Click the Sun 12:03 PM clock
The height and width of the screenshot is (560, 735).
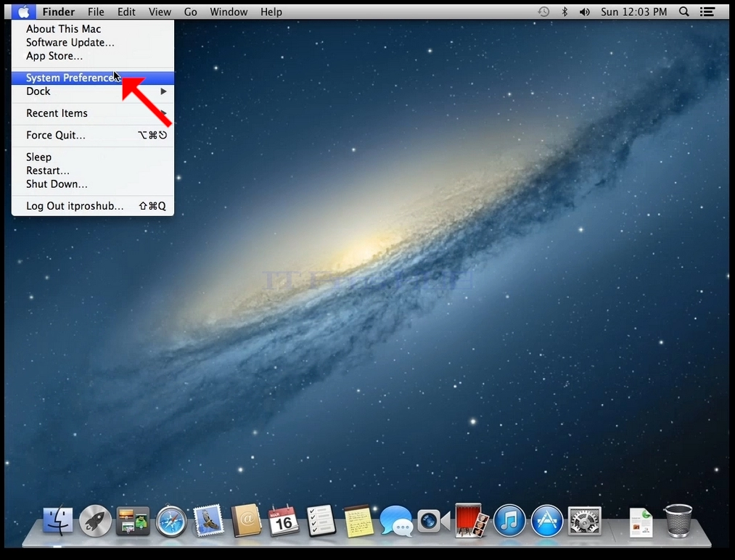tap(633, 12)
